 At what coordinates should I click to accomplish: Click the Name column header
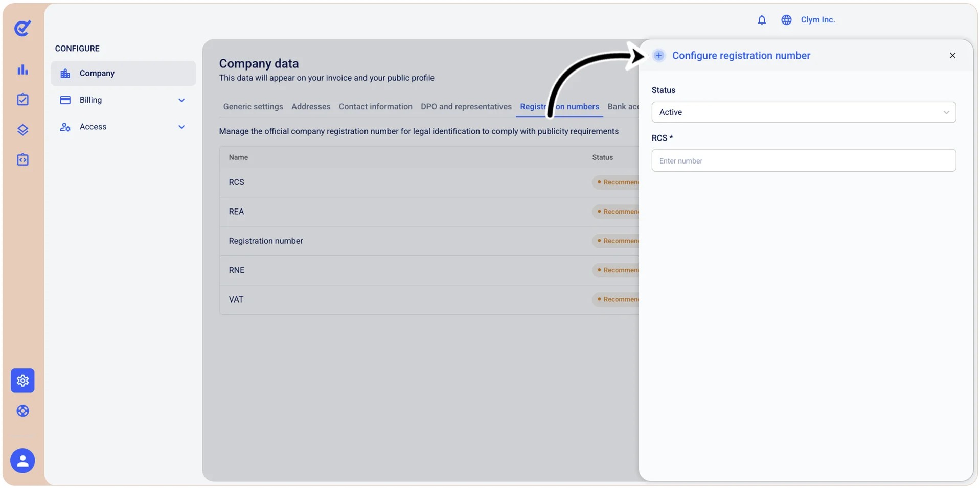coord(238,157)
